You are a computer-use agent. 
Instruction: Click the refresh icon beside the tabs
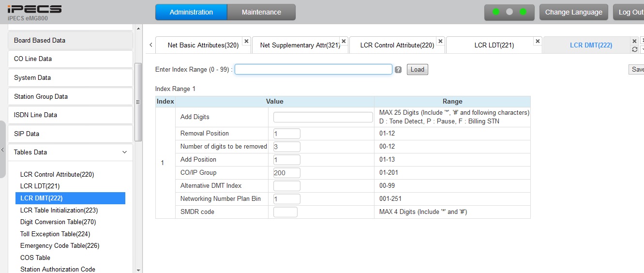click(x=635, y=49)
